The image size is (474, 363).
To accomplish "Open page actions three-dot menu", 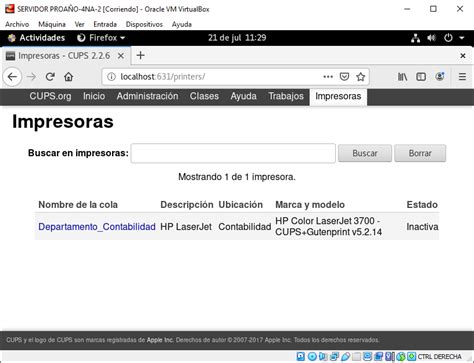I will point(328,77).
